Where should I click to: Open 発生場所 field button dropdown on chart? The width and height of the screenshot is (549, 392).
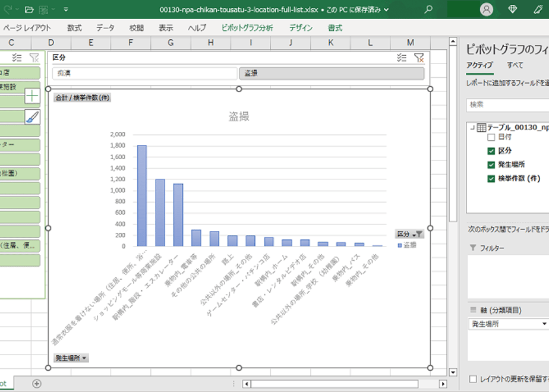coord(71,358)
